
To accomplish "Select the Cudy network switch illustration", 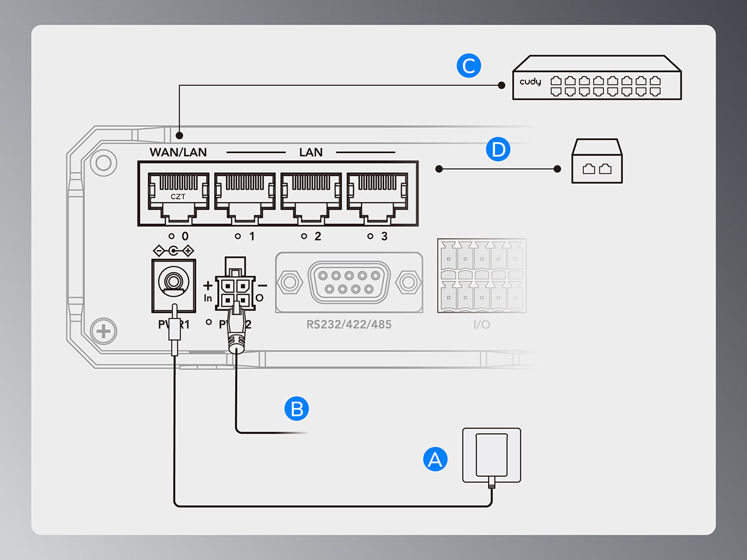I will 596,78.
